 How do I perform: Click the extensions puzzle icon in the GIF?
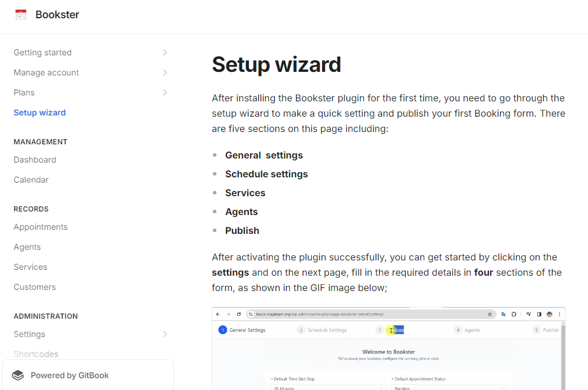tap(514, 315)
